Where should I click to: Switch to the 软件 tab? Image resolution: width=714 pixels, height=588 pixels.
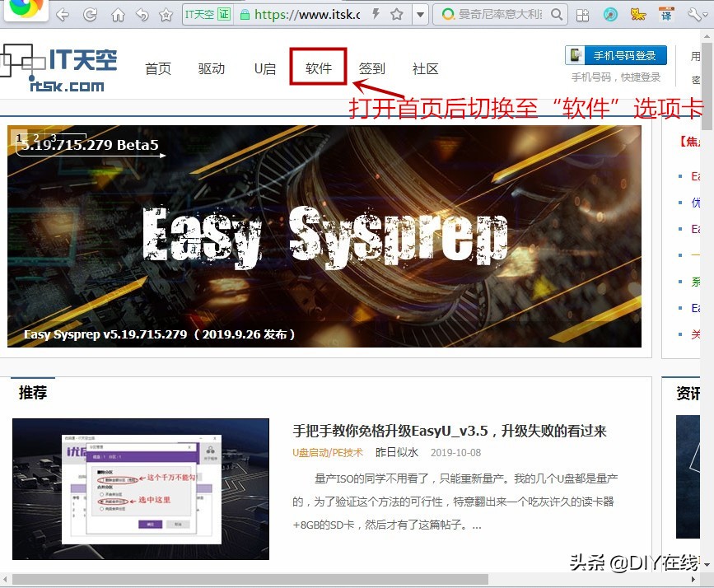click(317, 69)
